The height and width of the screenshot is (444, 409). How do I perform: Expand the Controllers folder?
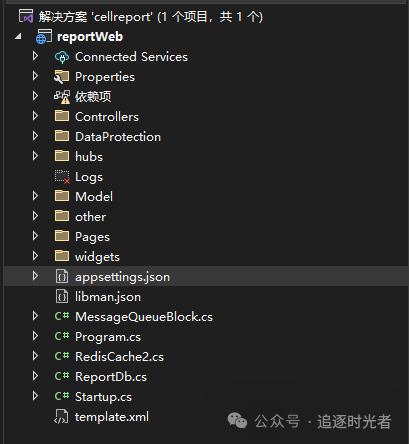pyautogui.click(x=35, y=116)
